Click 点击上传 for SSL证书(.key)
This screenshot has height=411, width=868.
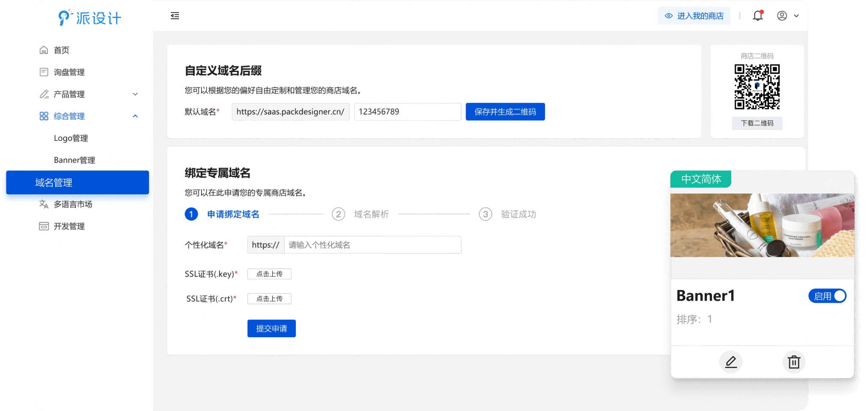point(269,274)
